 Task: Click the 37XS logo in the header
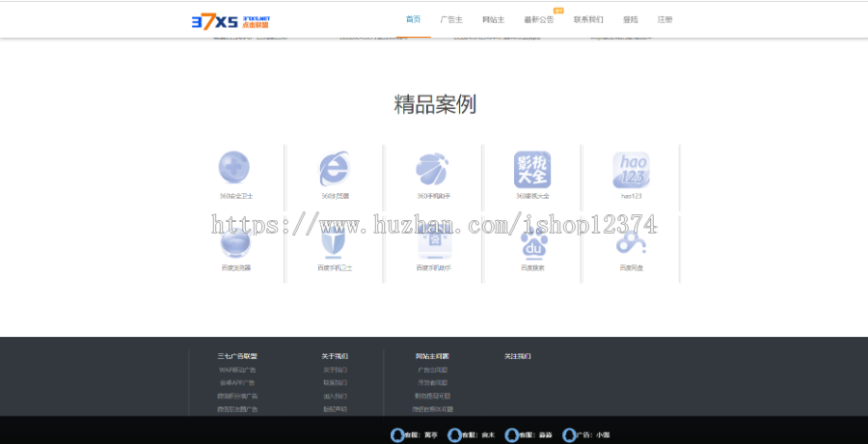point(231,21)
